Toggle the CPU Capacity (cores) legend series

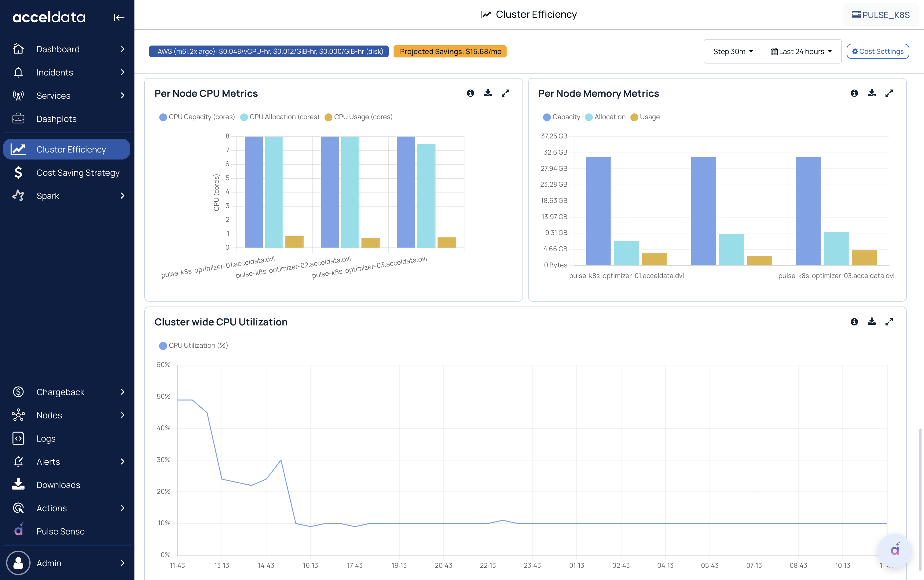point(197,117)
